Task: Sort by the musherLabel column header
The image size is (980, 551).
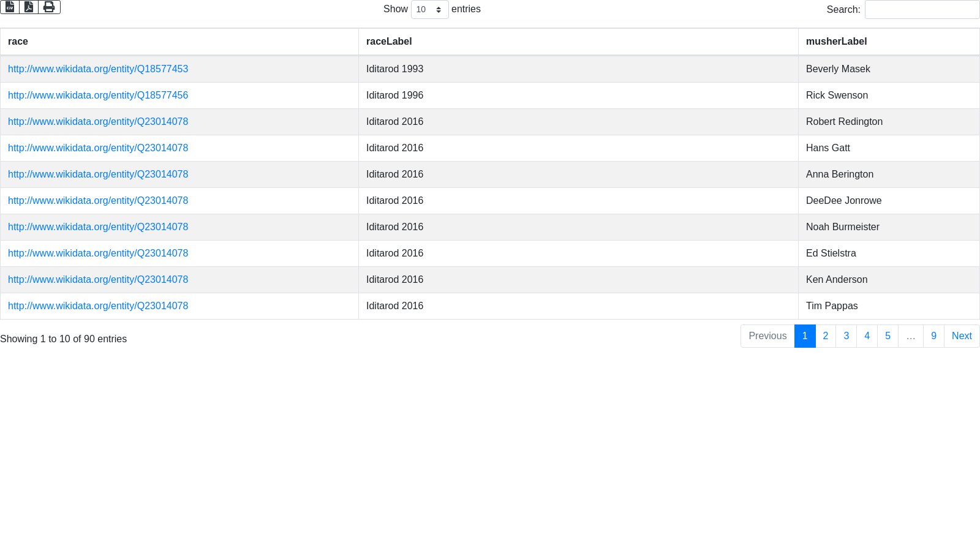Action: coord(889,42)
